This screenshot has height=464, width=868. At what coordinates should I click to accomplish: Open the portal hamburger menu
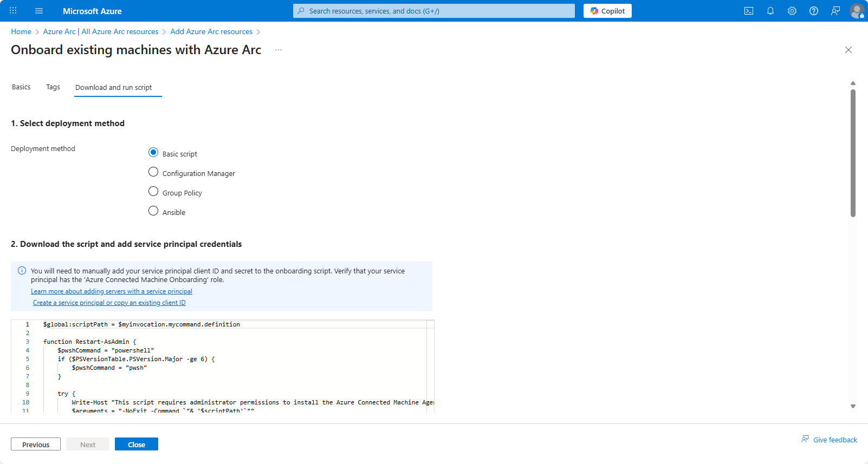(x=39, y=11)
